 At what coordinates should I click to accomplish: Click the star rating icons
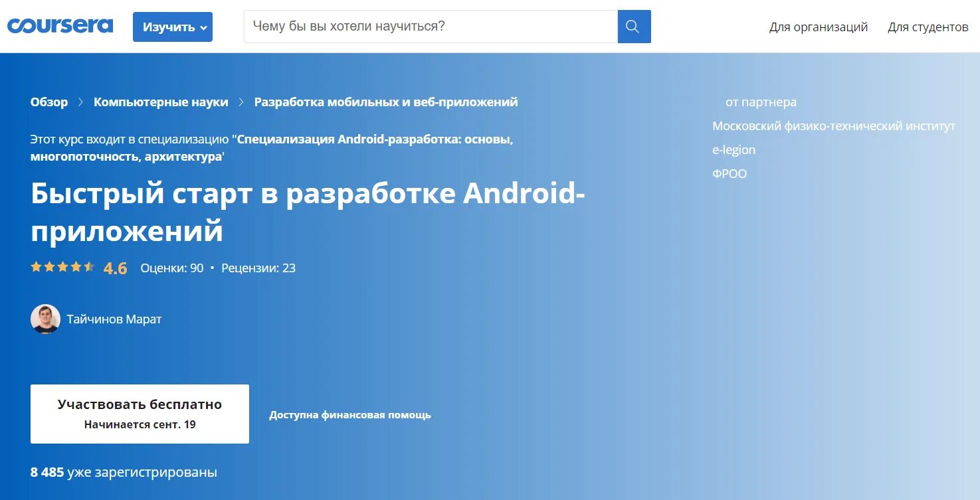pyautogui.click(x=62, y=267)
